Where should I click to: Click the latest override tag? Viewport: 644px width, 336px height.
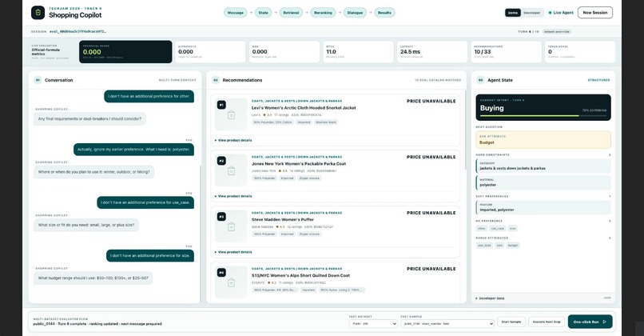pyautogui.click(x=557, y=32)
